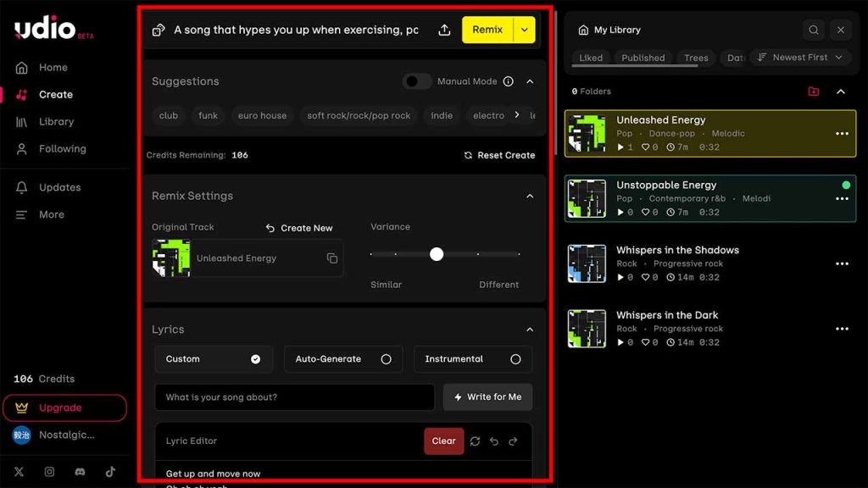Image resolution: width=868 pixels, height=488 pixels.
Task: Select Custom lyrics option
Action: tap(214, 359)
